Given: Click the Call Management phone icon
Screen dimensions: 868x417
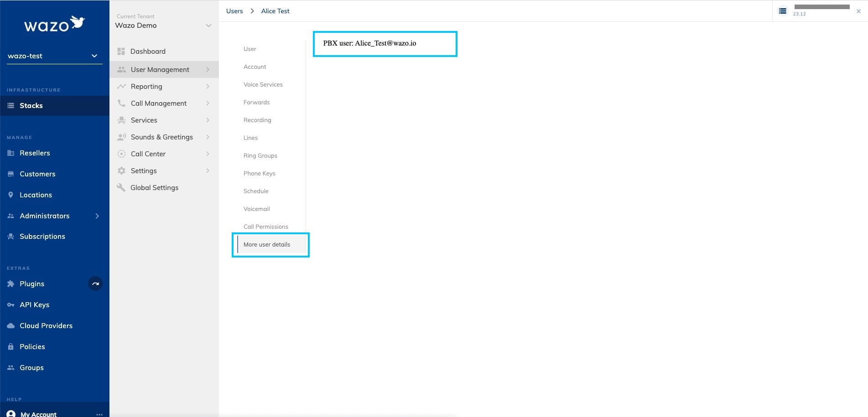Looking at the screenshot, I should coord(121,103).
